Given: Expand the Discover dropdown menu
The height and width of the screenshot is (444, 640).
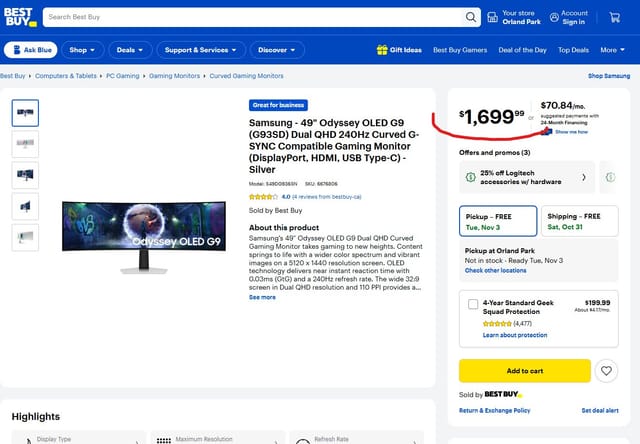Looking at the screenshot, I should pyautogui.click(x=276, y=50).
